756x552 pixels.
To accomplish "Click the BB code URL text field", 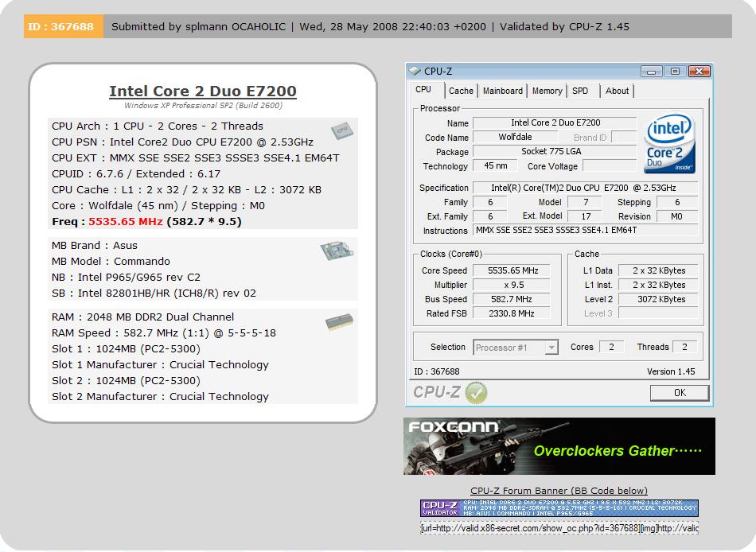I will tap(559, 528).
